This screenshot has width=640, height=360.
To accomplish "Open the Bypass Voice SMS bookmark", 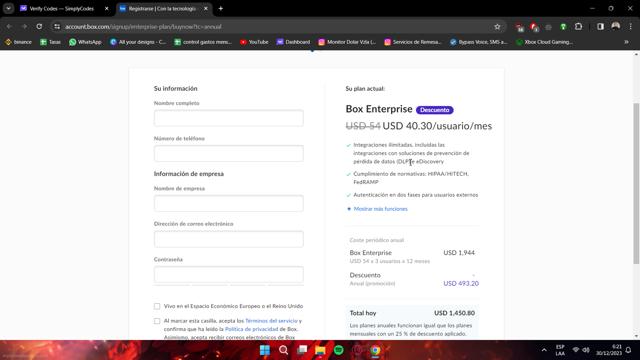I will click(x=478, y=42).
